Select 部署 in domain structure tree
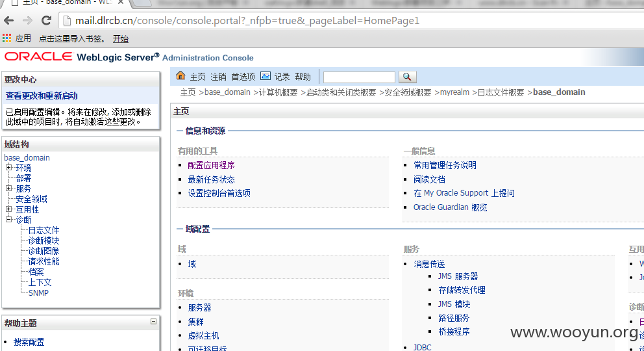 (23, 178)
